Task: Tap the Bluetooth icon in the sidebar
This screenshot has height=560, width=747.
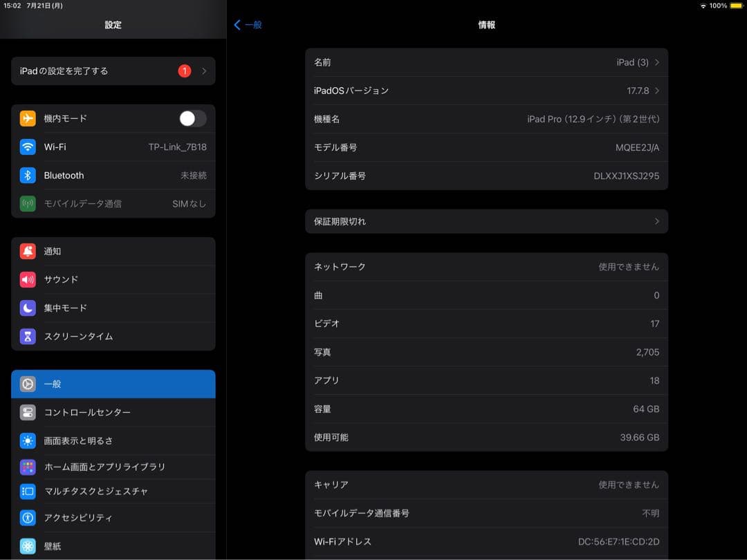Action: point(28,175)
